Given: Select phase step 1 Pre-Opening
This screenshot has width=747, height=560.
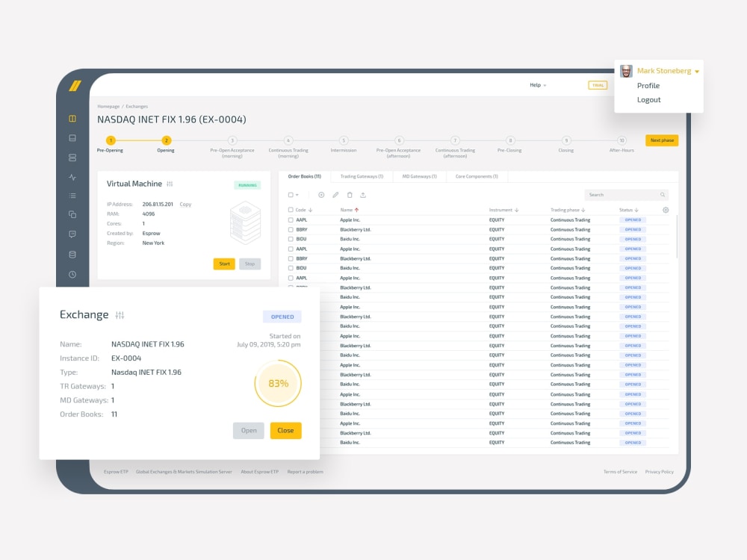Looking at the screenshot, I should coord(111,140).
